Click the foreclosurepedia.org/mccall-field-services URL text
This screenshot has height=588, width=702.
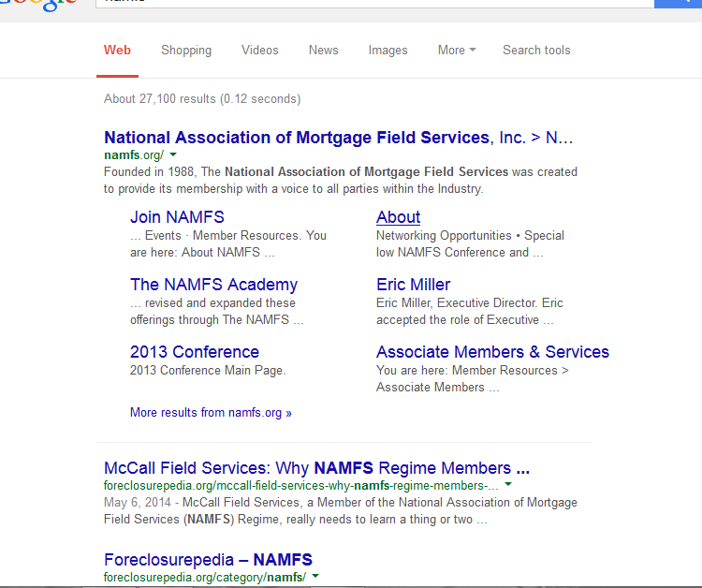click(300, 486)
